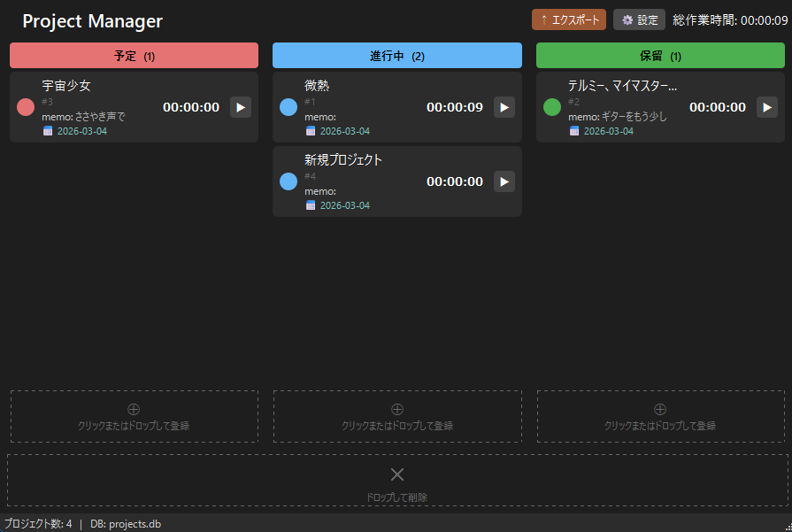792x532 pixels.
Task: Click the #1 ID on 微熱 card
Action: [x=310, y=102]
